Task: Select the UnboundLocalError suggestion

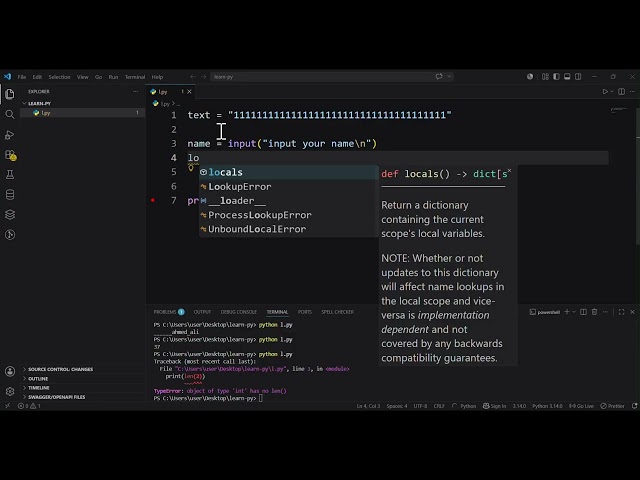Action: [x=289, y=229]
